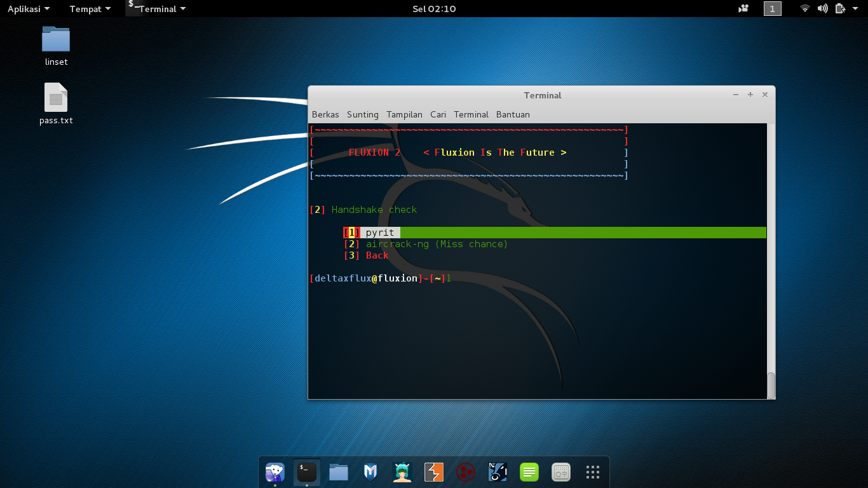Minimize the Terminal window
868x488 pixels.
click(736, 95)
